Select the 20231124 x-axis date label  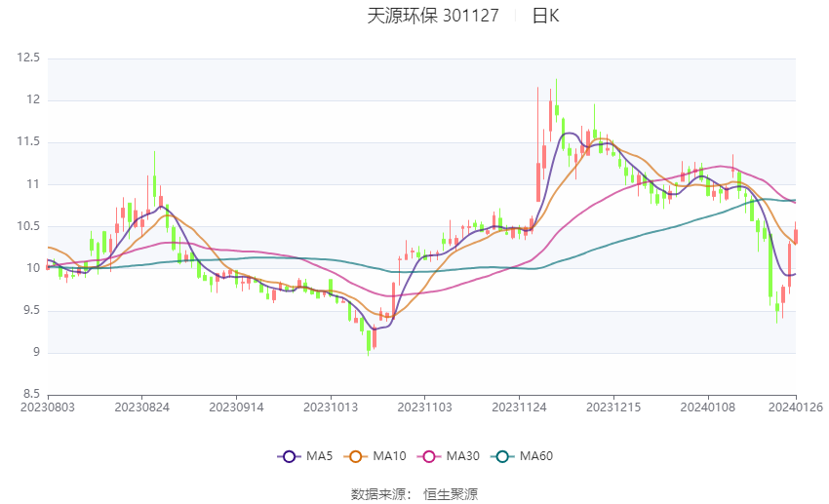pyautogui.click(x=519, y=407)
